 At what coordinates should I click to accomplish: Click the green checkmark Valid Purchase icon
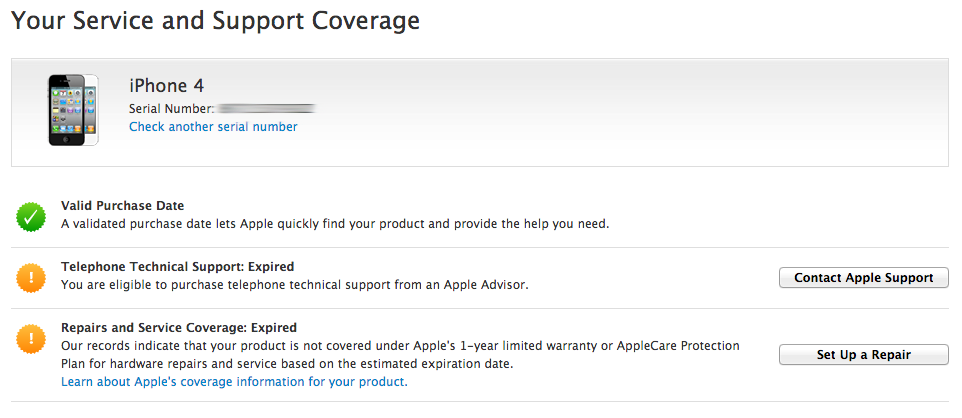(x=32, y=215)
